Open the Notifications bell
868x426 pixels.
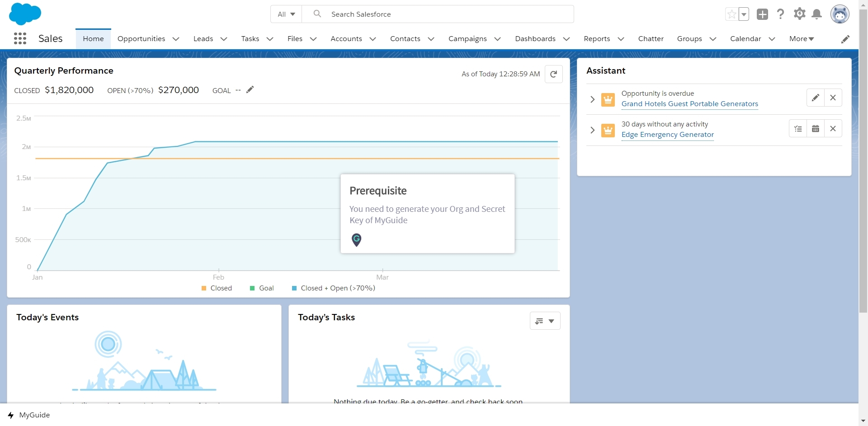[816, 14]
